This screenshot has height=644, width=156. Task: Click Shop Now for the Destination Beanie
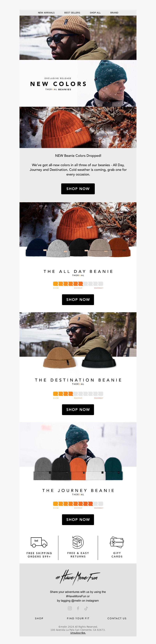(x=78, y=410)
